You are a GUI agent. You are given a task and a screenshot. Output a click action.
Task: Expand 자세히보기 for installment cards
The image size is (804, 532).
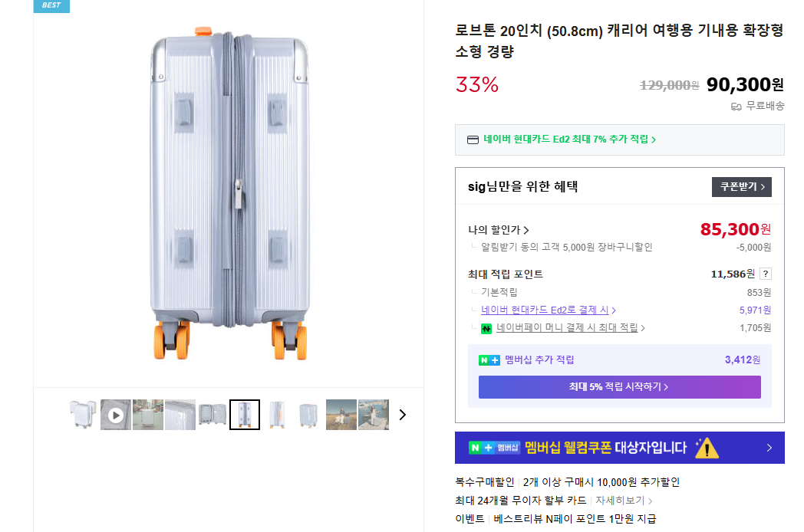624,501
